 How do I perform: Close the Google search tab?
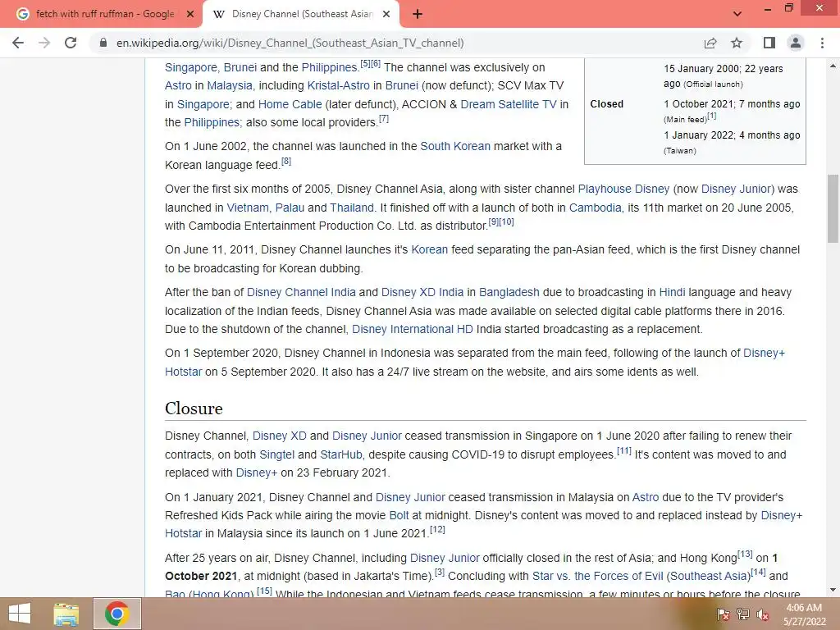(x=190, y=14)
